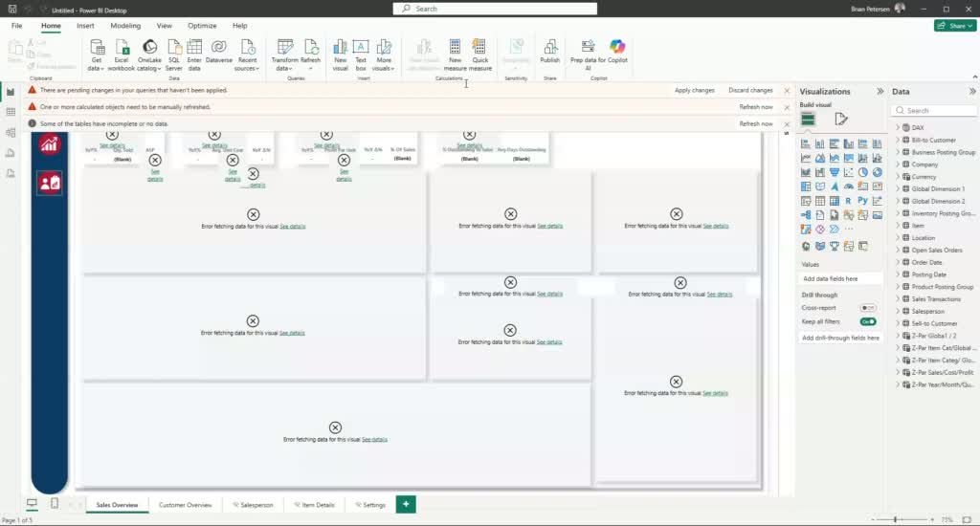Screen dimensions: 980x526
Task: Expand the DAX table
Action: [898, 127]
